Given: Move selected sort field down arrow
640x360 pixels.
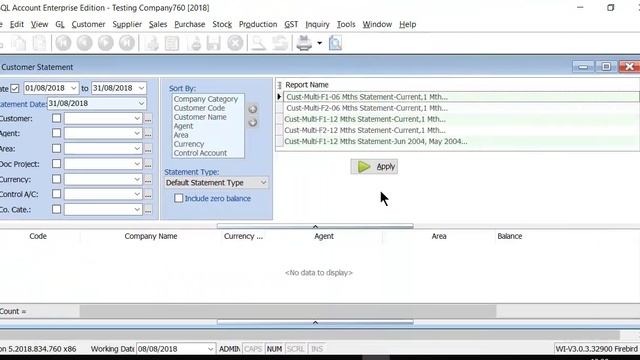Looking at the screenshot, I should 253,122.
